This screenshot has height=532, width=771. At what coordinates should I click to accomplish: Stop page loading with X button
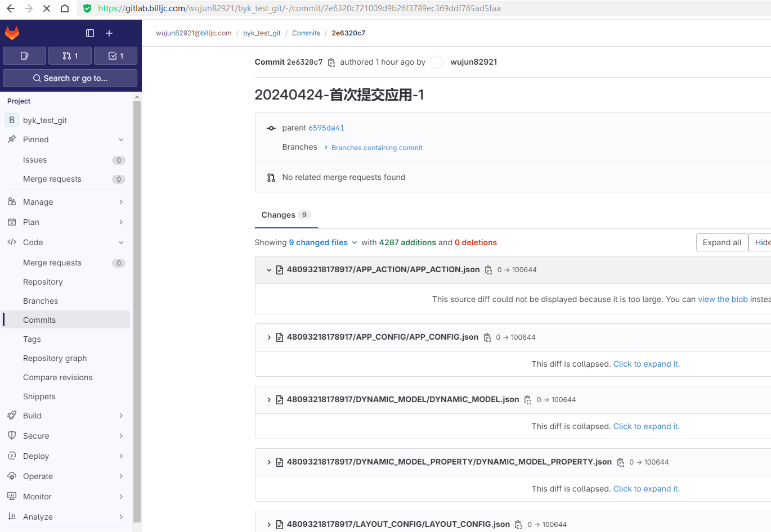(47, 8)
